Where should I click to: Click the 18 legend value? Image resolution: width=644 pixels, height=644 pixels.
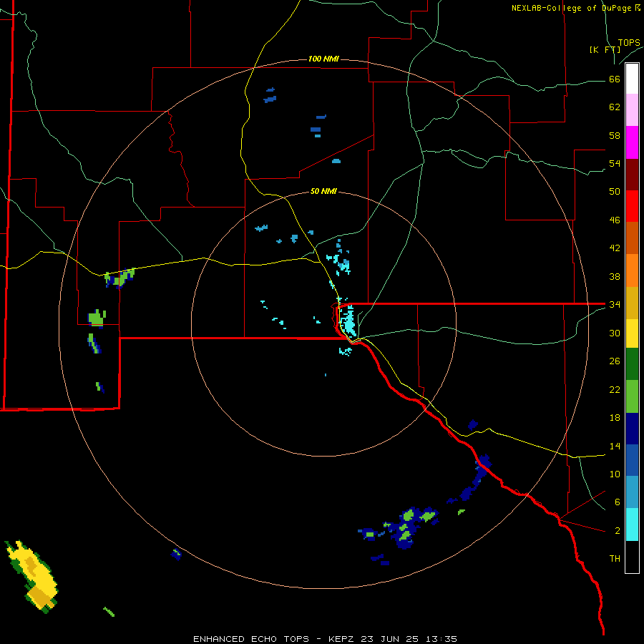click(615, 418)
